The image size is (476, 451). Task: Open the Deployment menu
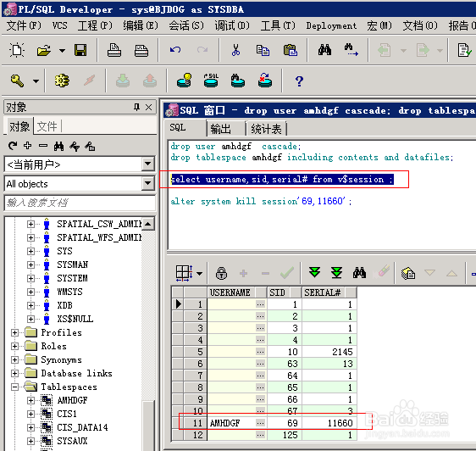(331, 25)
